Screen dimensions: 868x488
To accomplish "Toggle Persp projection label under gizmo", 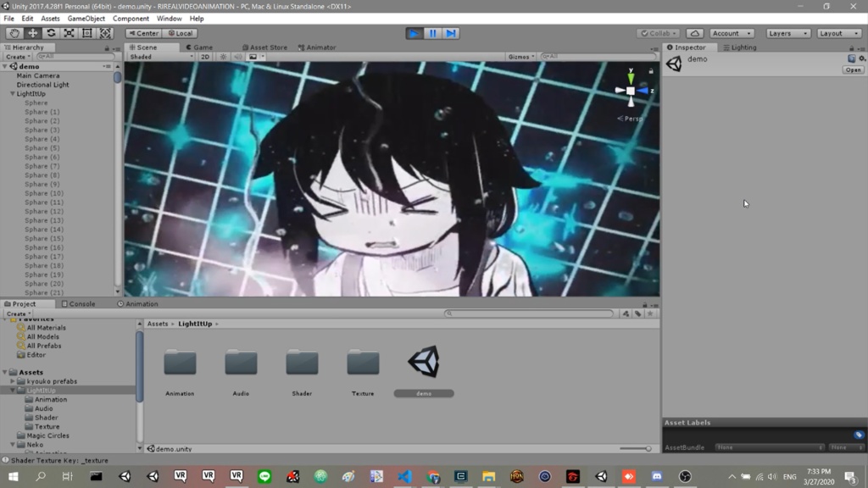I will [630, 119].
